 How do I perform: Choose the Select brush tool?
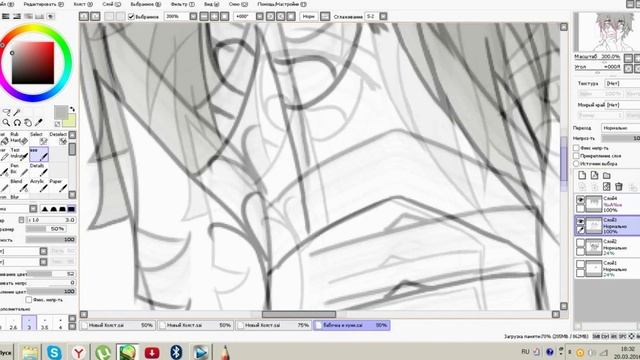point(39,138)
